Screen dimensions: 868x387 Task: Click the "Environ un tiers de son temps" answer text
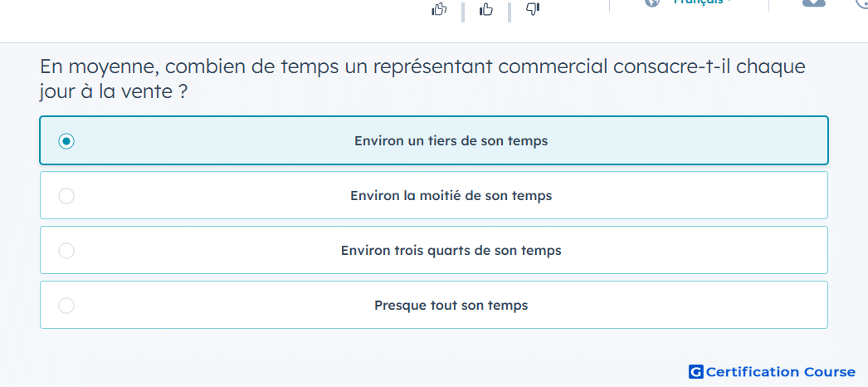point(451,140)
